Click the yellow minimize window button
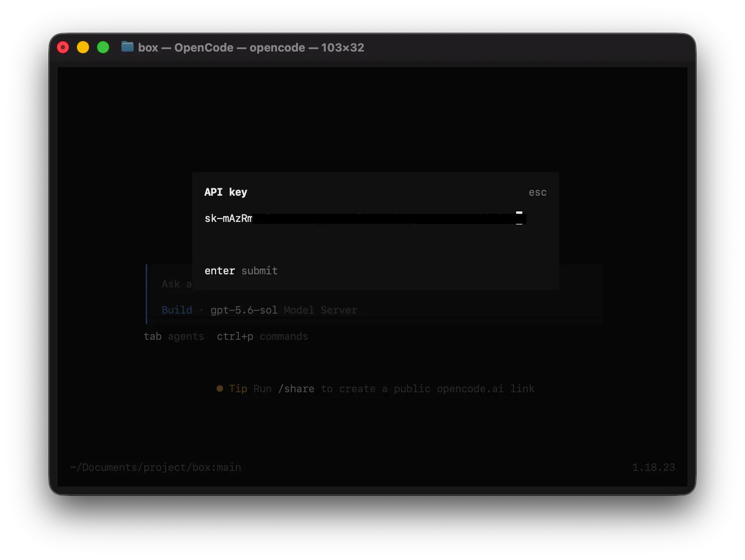The width and height of the screenshot is (745, 560). click(x=83, y=47)
